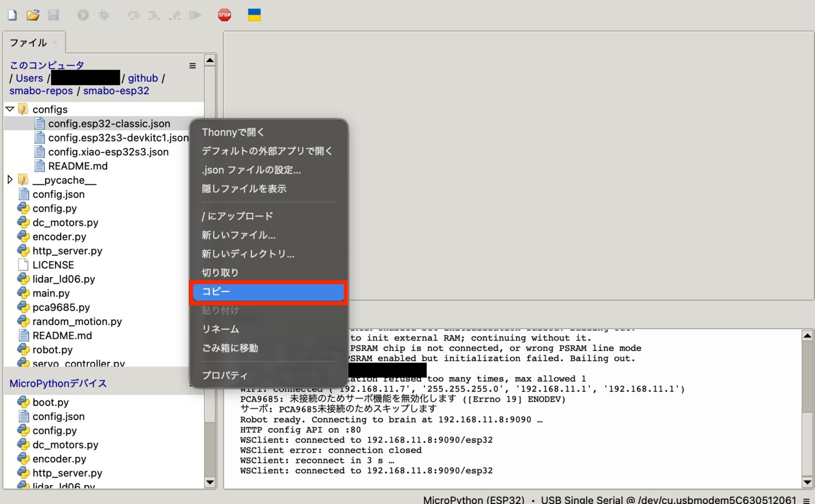
Task: Click the Step out toolbar icon
Action: click(x=175, y=15)
